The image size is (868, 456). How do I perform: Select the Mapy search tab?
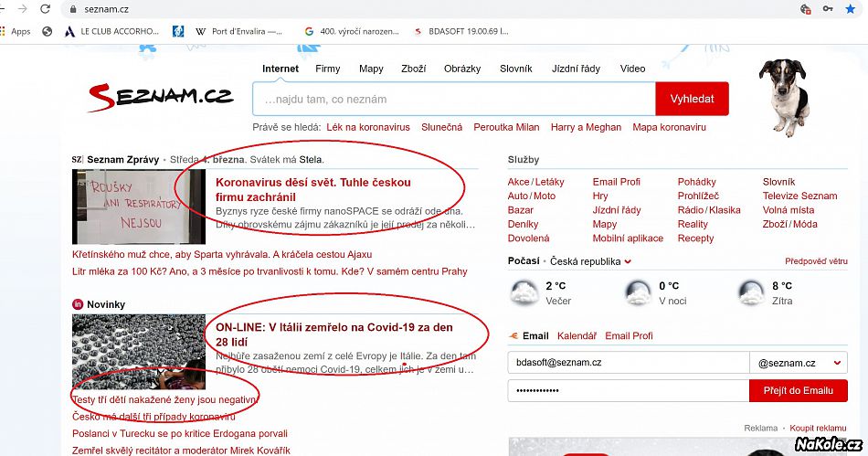(371, 69)
